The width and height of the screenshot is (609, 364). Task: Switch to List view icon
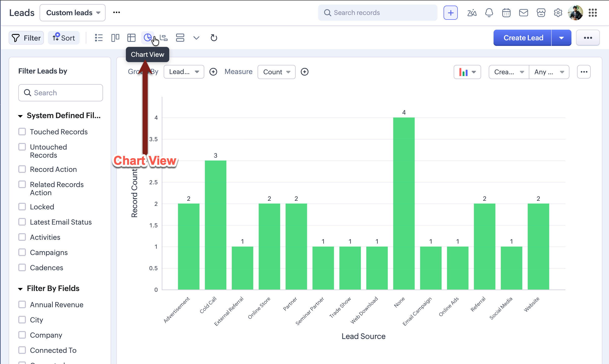coord(98,38)
